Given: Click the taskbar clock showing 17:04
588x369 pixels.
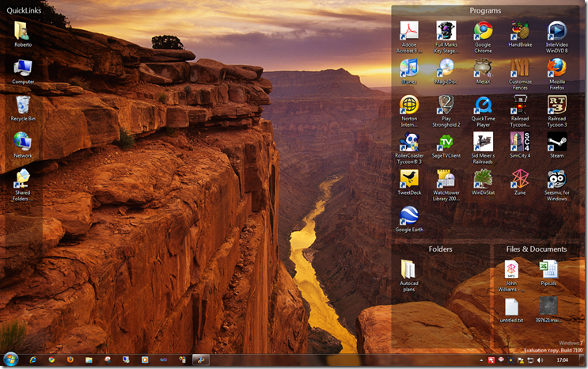Looking at the screenshot, I should (562, 359).
